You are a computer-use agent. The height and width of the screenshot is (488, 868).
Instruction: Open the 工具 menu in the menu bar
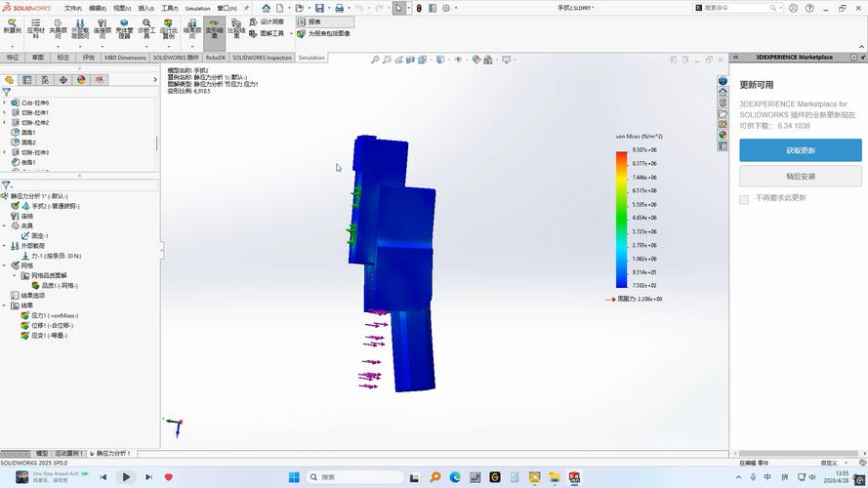[169, 9]
